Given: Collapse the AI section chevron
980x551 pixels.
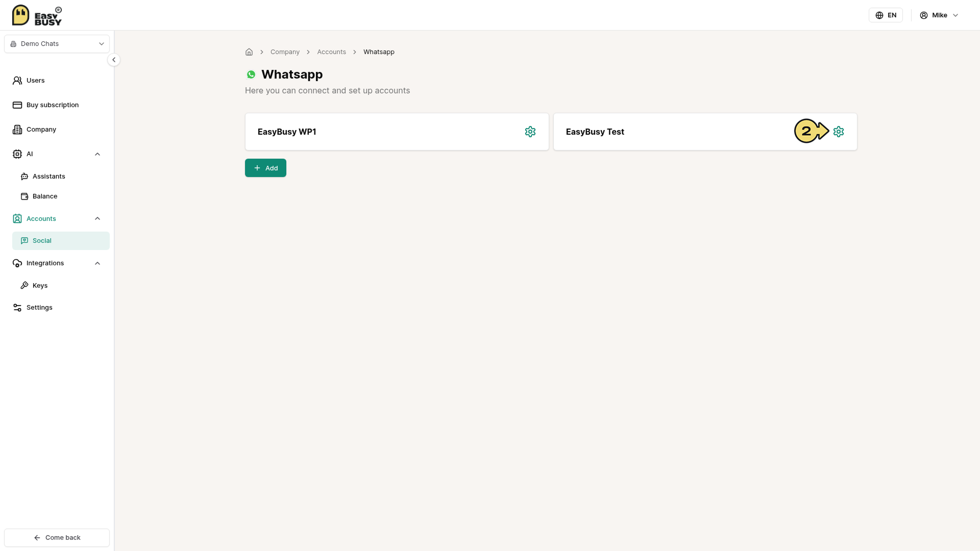Looking at the screenshot, I should pyautogui.click(x=97, y=154).
